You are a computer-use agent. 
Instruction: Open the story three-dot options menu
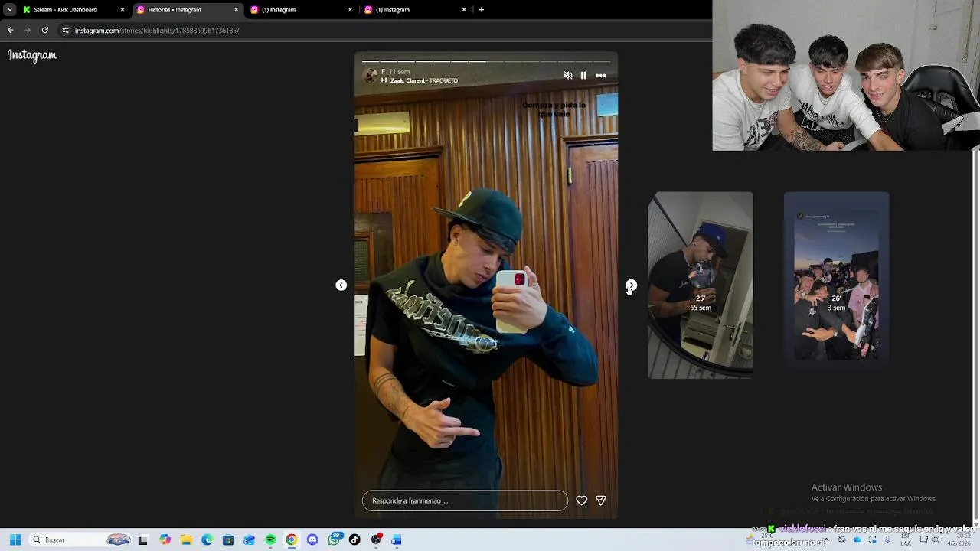[601, 76]
